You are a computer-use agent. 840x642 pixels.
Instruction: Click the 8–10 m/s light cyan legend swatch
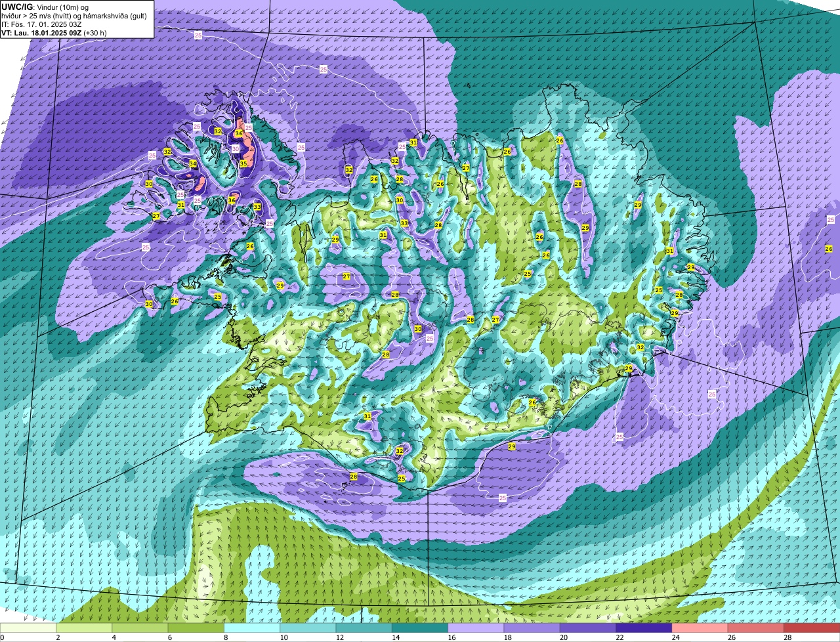coord(252,628)
